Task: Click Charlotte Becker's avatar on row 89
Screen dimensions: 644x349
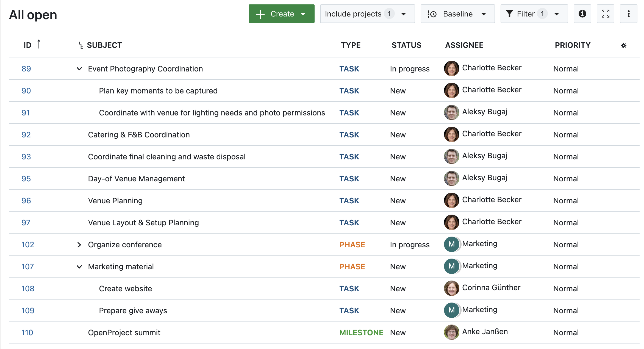Action: tap(451, 68)
